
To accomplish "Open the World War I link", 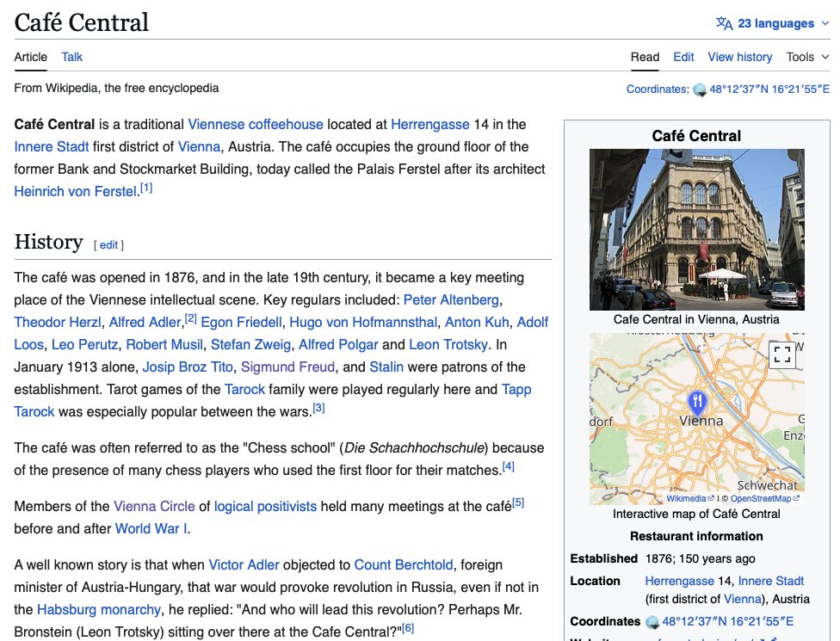I will (151, 528).
